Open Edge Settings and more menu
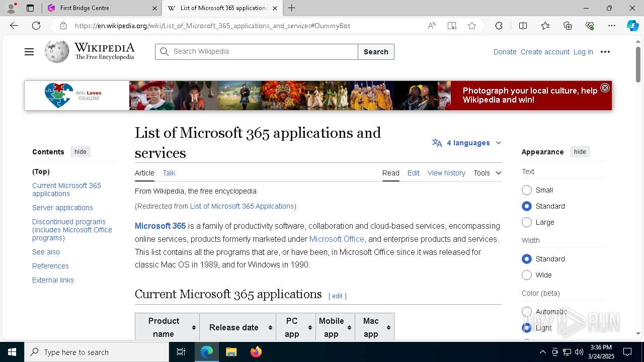This screenshot has height=362, width=644. tap(612, 26)
